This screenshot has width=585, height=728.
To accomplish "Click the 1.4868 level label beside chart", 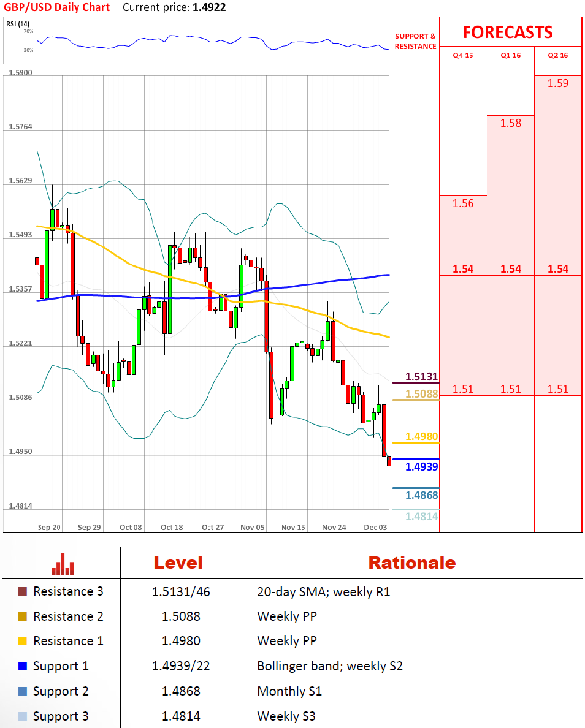I will point(421,495).
